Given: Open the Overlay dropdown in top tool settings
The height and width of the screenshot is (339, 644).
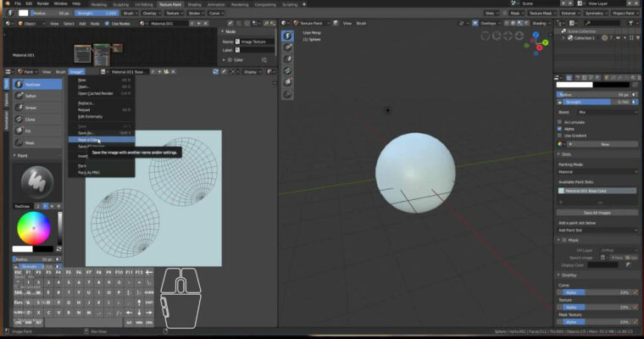Looking at the screenshot, I should 152,14.
